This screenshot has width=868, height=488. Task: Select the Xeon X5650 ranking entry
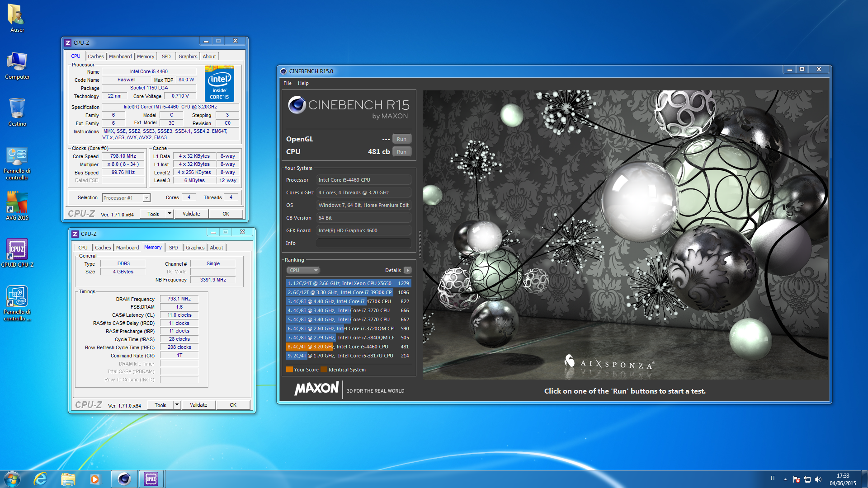tap(348, 283)
